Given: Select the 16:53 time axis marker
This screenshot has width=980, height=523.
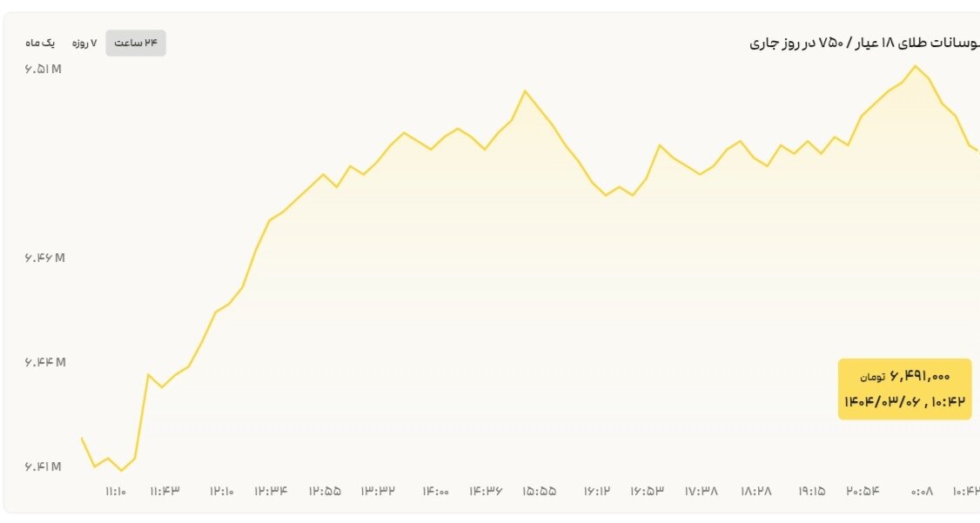Looking at the screenshot, I should (648, 492).
